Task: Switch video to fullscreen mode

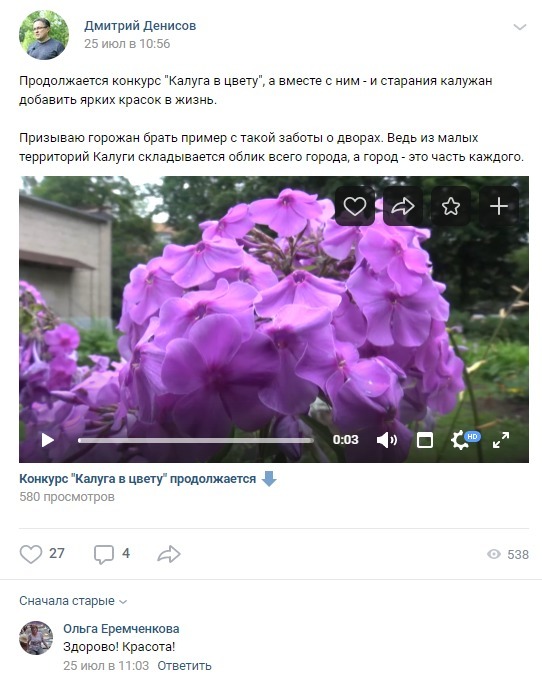Action: (501, 440)
